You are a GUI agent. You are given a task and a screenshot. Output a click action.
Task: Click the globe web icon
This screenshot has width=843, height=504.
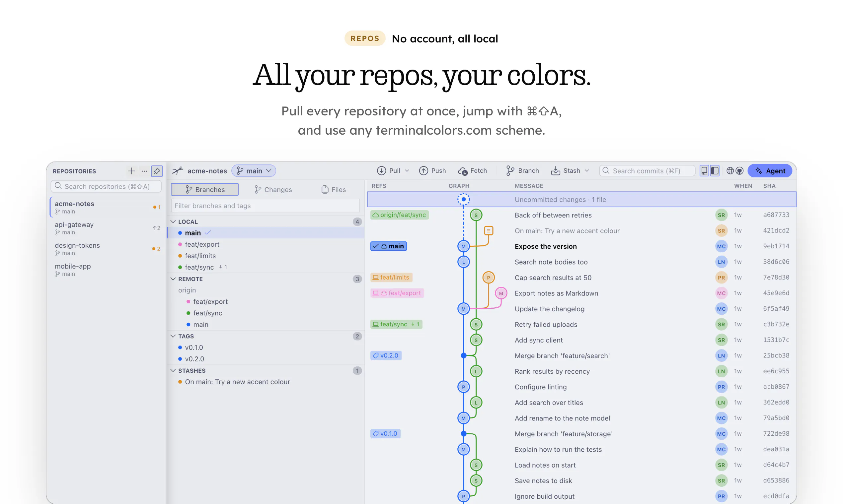pyautogui.click(x=730, y=170)
